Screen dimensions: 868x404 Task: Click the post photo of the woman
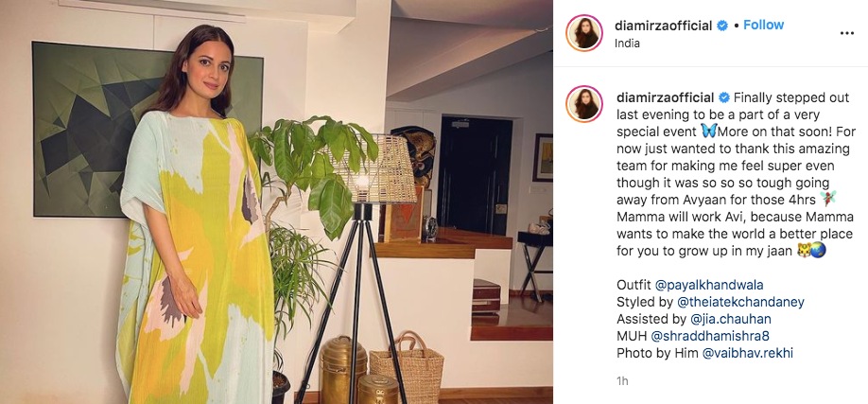[276, 202]
